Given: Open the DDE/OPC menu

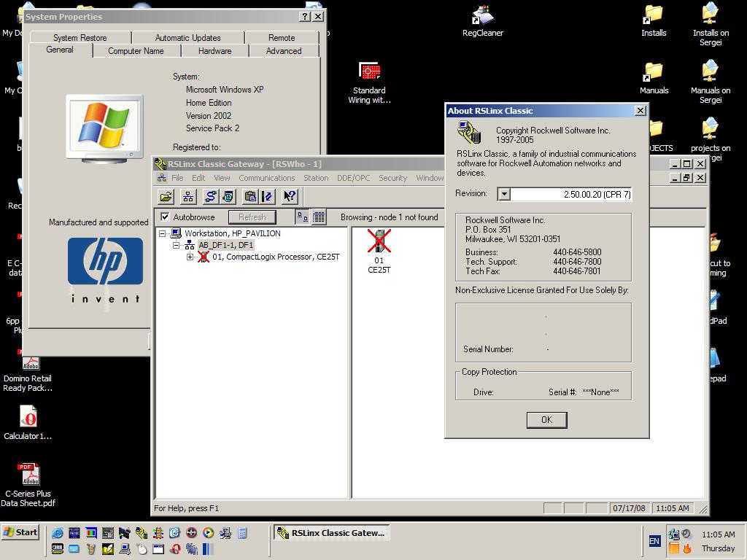Looking at the screenshot, I should tap(354, 178).
